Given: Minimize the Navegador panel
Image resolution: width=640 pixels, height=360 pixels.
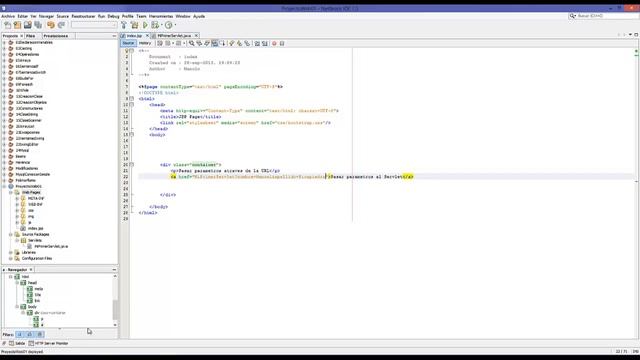Looking at the screenshot, I should tap(114, 270).
